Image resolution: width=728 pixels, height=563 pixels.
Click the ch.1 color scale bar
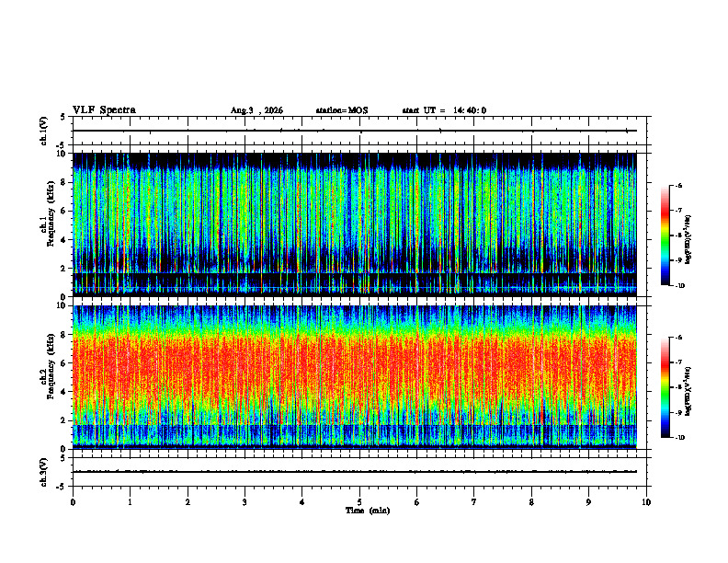(665, 236)
